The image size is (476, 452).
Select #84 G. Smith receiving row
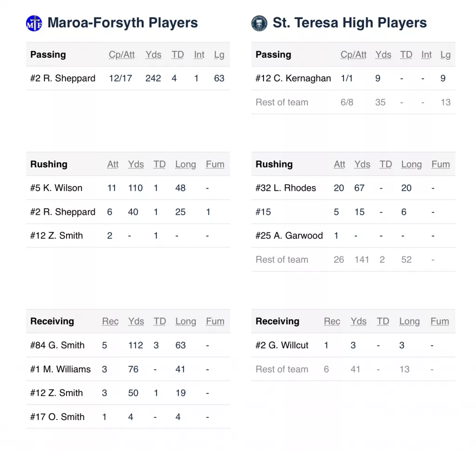click(128, 346)
